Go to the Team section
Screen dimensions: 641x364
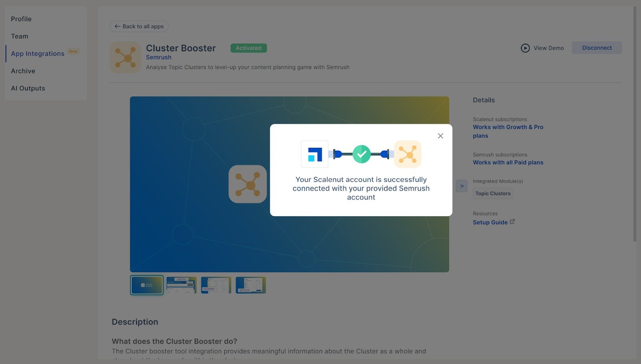pos(20,36)
